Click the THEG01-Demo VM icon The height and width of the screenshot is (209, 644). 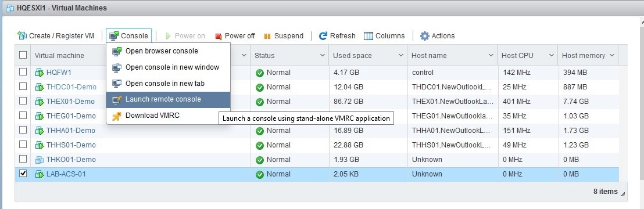click(40, 116)
